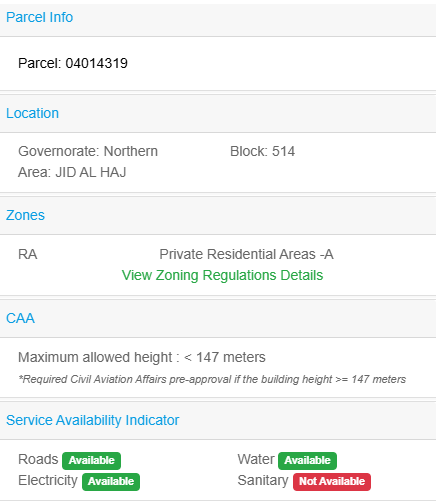Select the parcel number 04014319 text
This screenshot has width=436, height=501.
(x=96, y=63)
